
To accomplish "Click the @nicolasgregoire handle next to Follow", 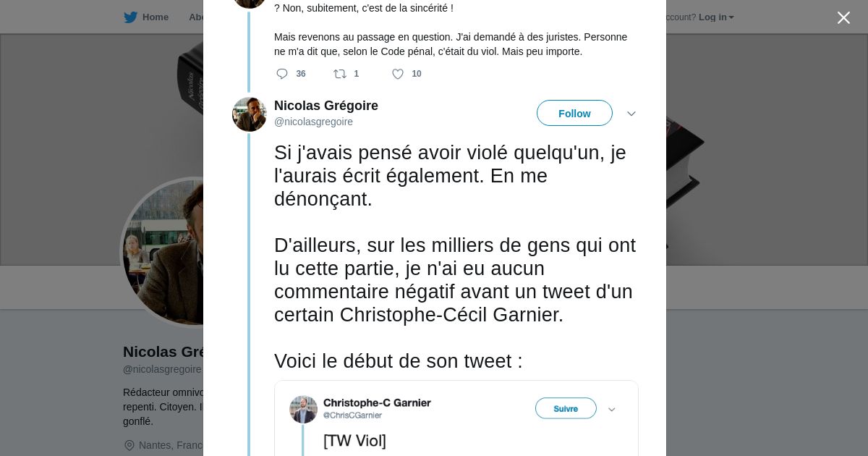I will 313,122.
